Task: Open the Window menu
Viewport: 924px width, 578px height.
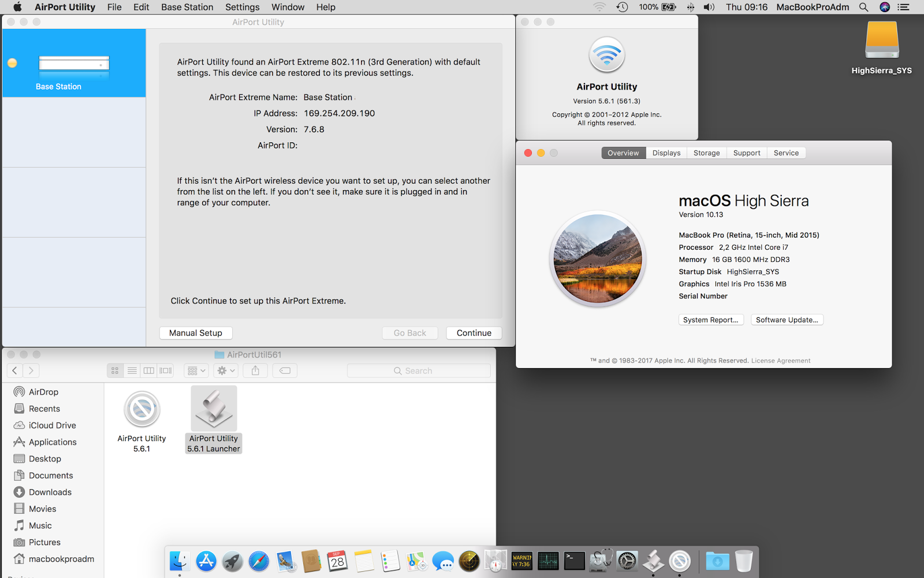Action: 288,7
